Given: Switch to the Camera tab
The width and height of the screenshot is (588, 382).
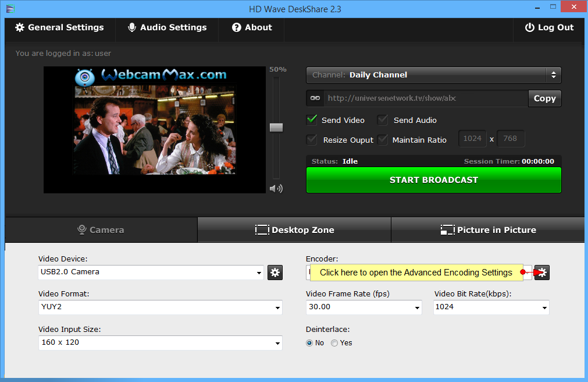Looking at the screenshot, I should [x=101, y=230].
